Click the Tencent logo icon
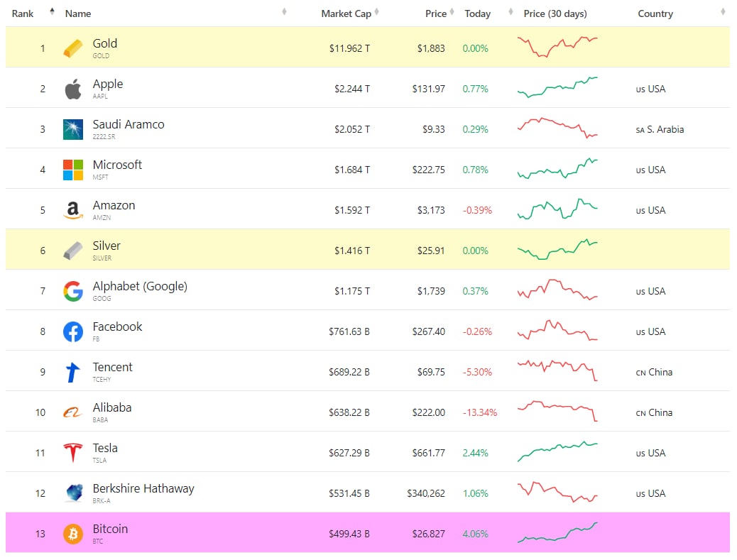This screenshot has height=560, width=737. 73,372
